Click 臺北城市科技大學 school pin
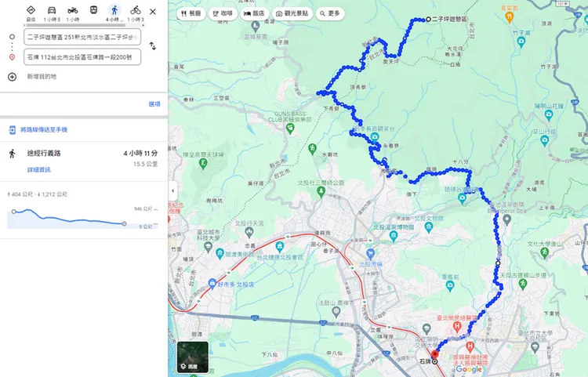 coord(209,246)
